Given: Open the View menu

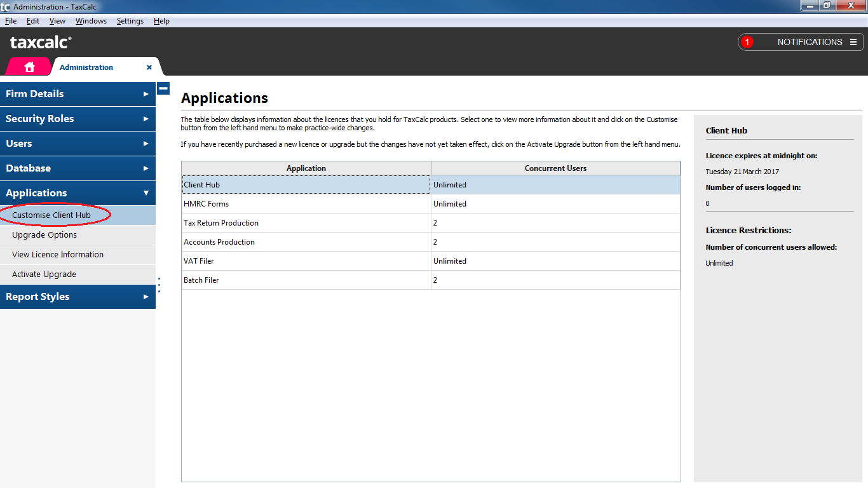Looking at the screenshot, I should [57, 21].
